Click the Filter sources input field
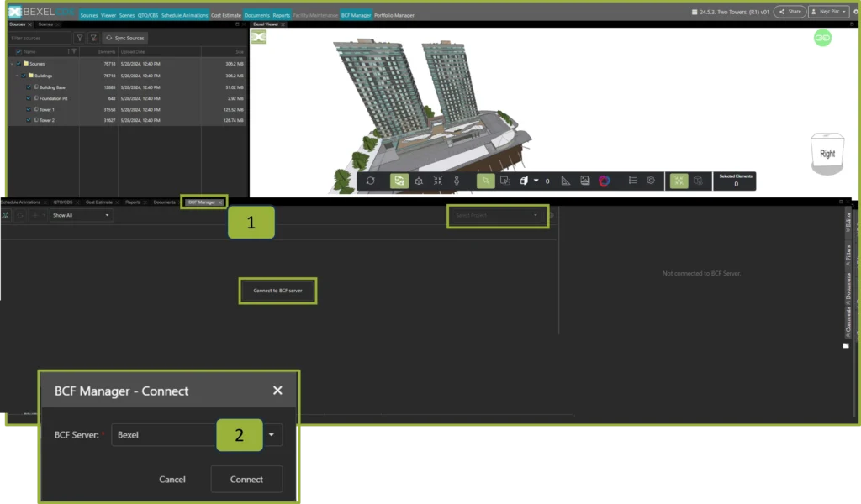 point(40,38)
